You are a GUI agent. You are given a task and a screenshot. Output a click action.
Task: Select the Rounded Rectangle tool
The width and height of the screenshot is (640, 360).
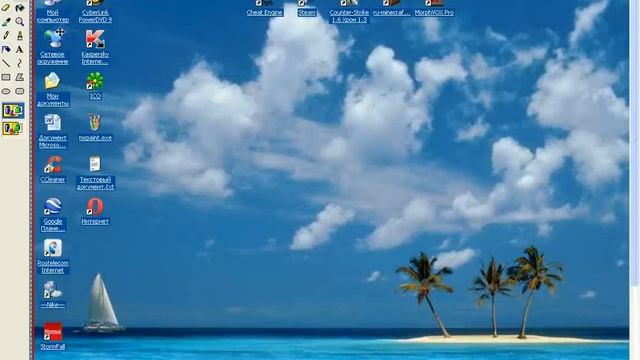pyautogui.click(x=19, y=91)
